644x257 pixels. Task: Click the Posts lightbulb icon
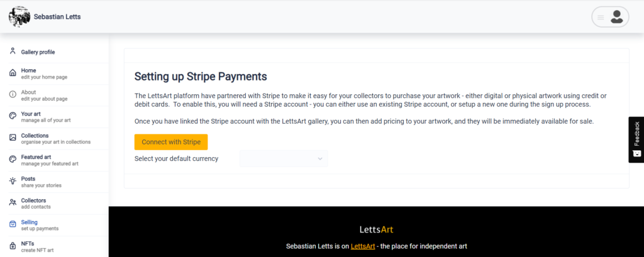coord(13,181)
